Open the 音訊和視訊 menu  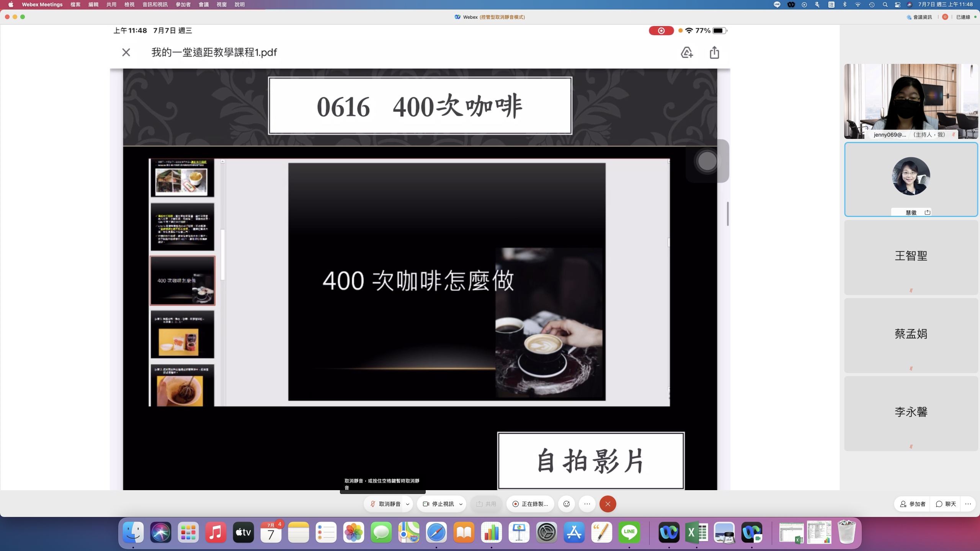pos(155,5)
